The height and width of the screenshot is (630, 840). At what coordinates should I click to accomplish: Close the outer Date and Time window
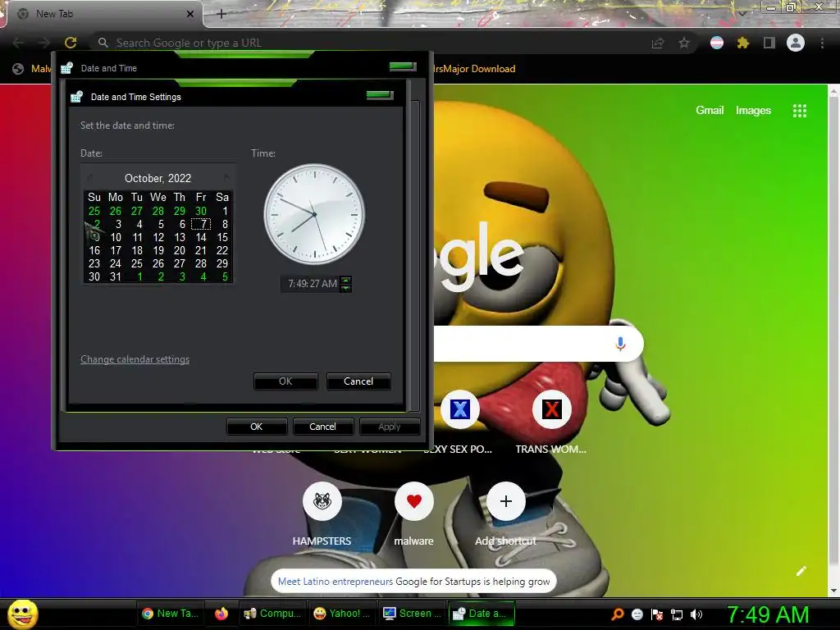403,66
